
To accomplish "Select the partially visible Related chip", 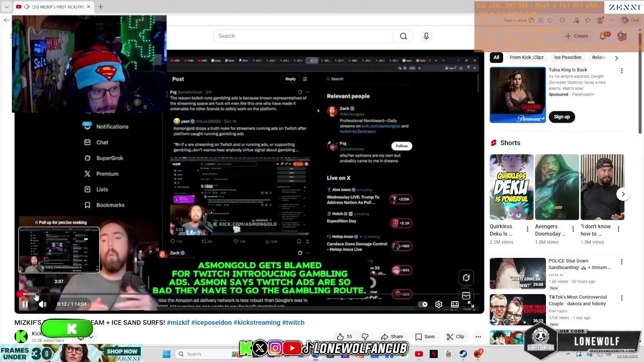I will (599, 57).
